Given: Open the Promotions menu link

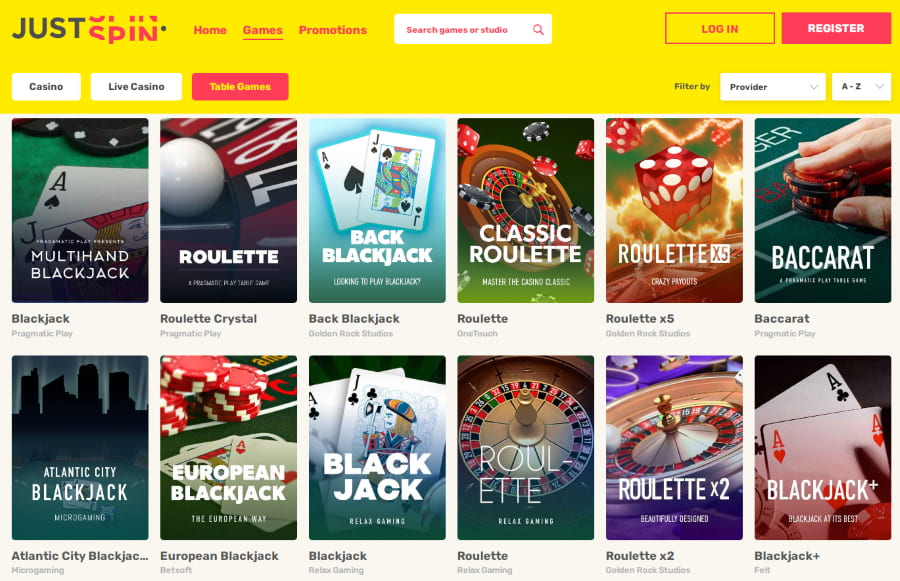Looking at the screenshot, I should 332,30.
